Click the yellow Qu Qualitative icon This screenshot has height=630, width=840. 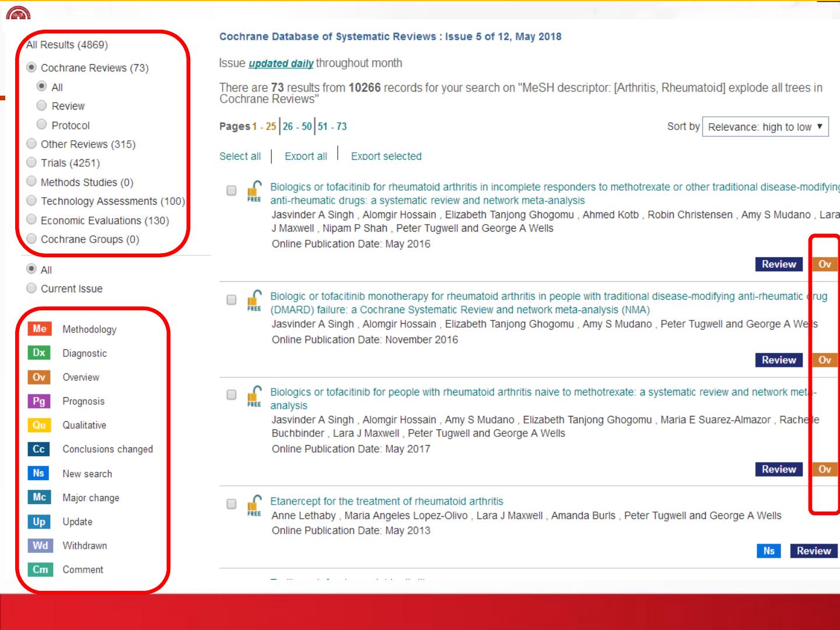39,425
